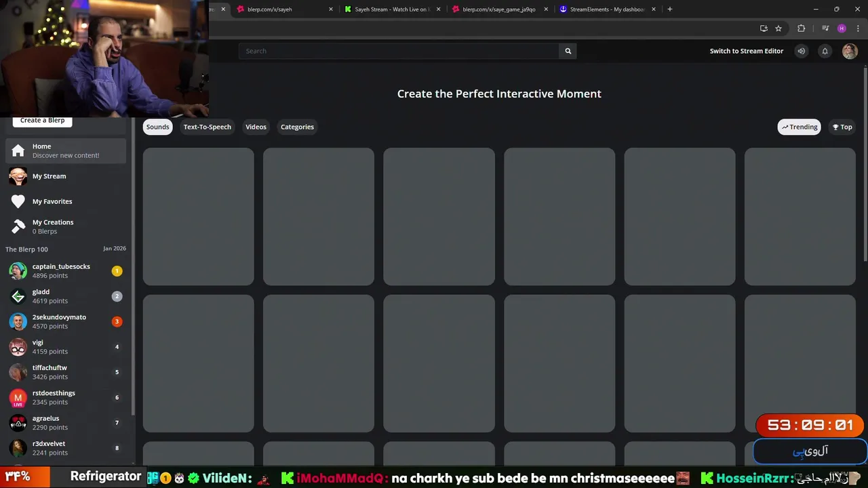Click Create a Blerp button
The image size is (868, 488).
(x=42, y=121)
